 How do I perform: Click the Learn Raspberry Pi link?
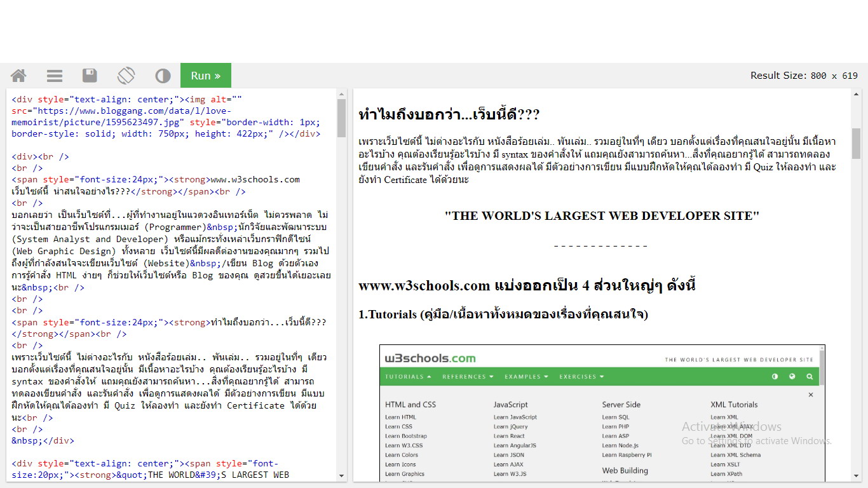tap(627, 455)
